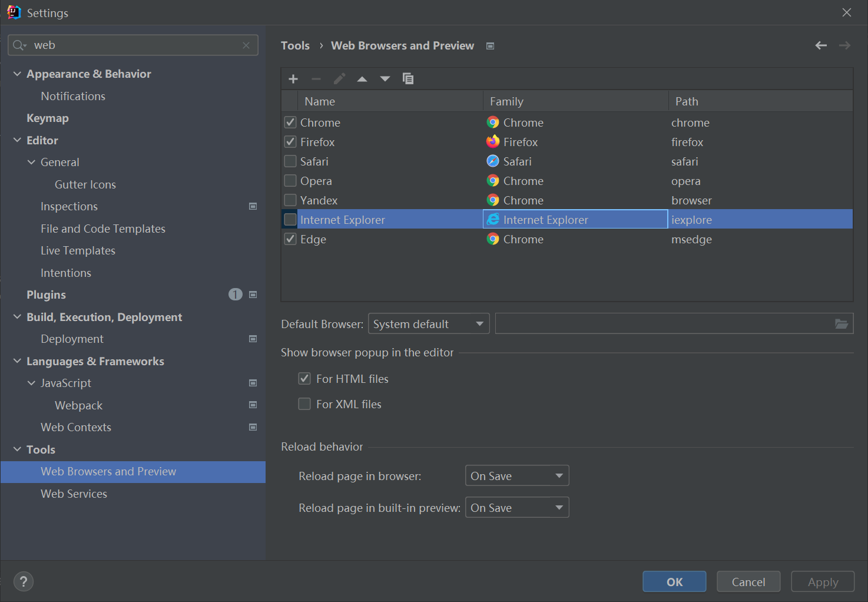The image size is (868, 602).
Task: Click the Copy browser icon
Action: tap(408, 79)
